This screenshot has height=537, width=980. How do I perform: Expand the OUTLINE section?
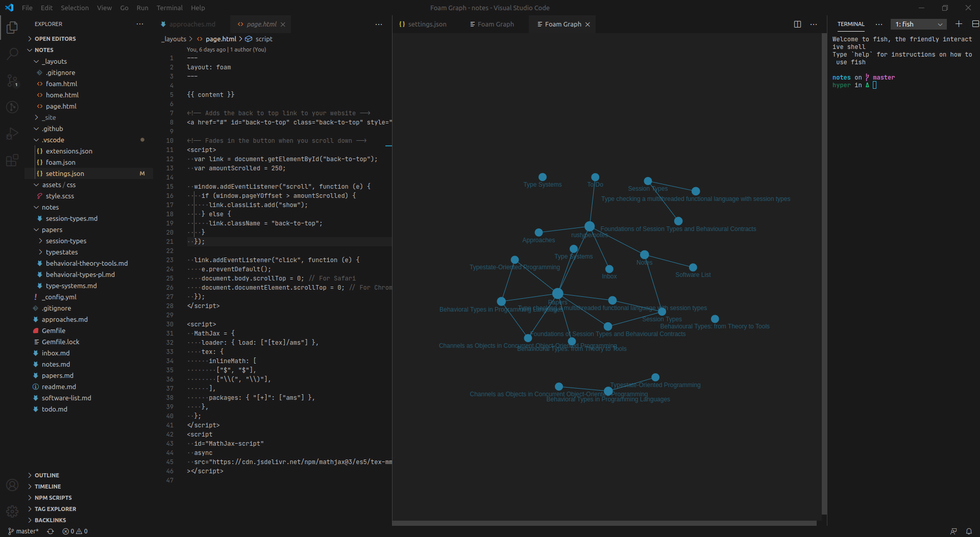click(x=46, y=475)
